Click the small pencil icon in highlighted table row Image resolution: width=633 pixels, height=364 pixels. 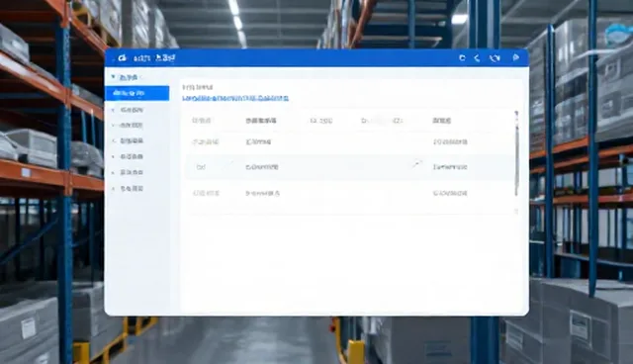[416, 164]
